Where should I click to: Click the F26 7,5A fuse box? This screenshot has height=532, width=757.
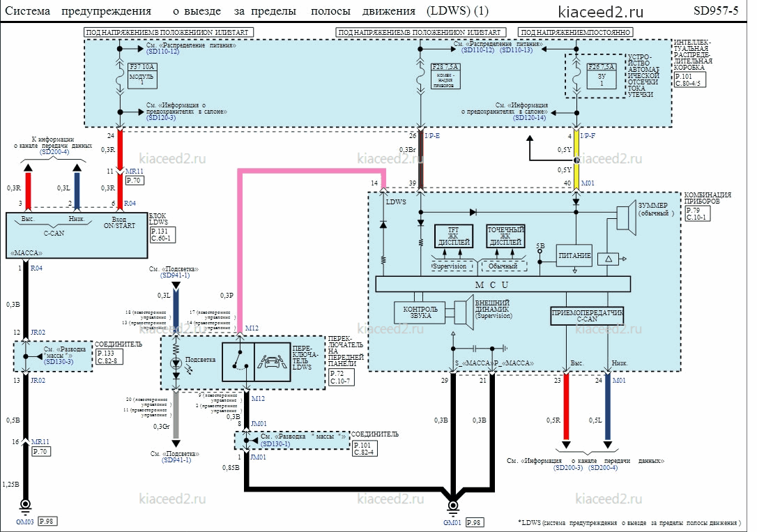coord(602,76)
